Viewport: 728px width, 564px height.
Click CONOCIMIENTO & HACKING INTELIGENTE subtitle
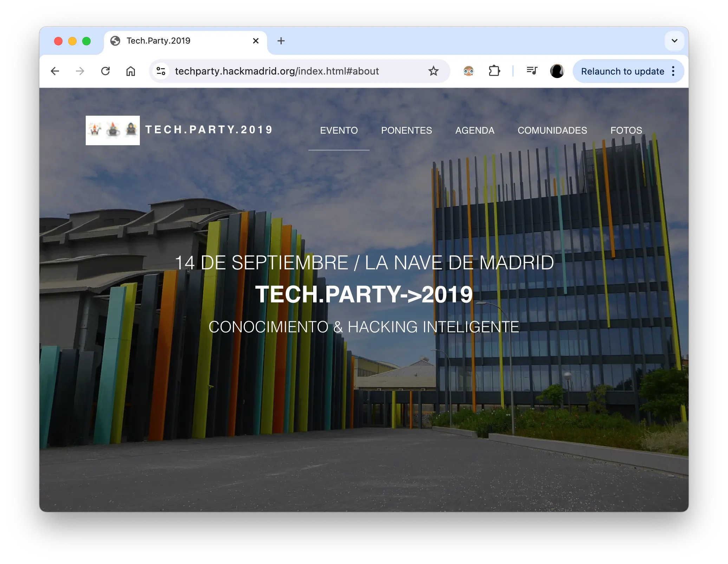tap(364, 327)
